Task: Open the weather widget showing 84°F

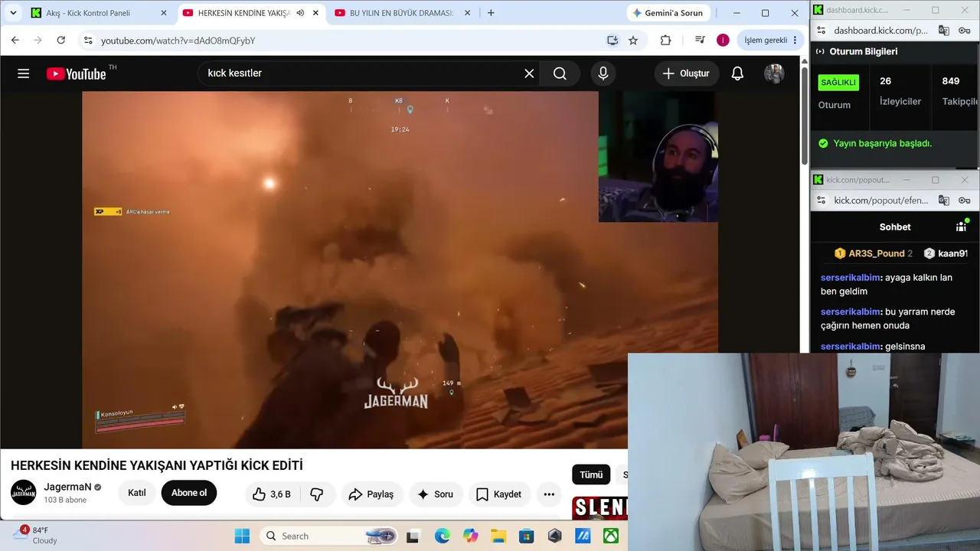Action: tap(37, 535)
